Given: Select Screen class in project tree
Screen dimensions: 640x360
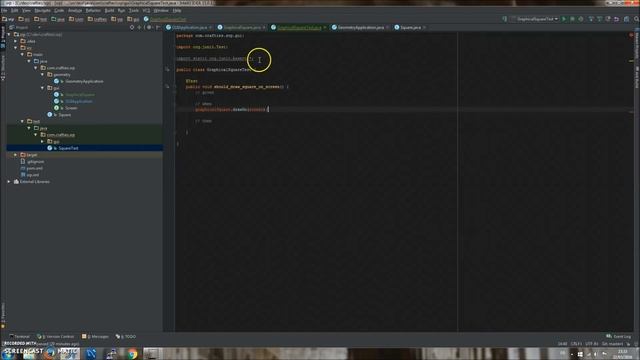Looking at the screenshot, I should coord(71,108).
